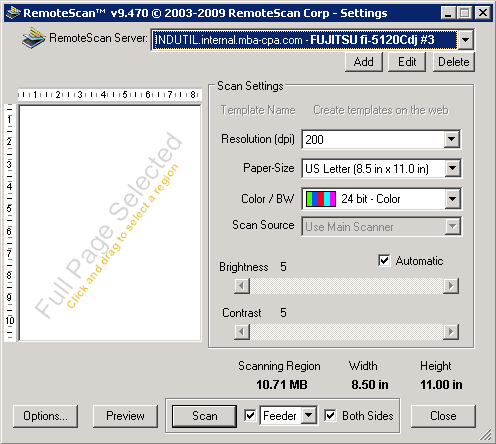This screenshot has height=444, width=496.
Task: Uncheck the Both Sides checkbox
Action: click(x=330, y=415)
